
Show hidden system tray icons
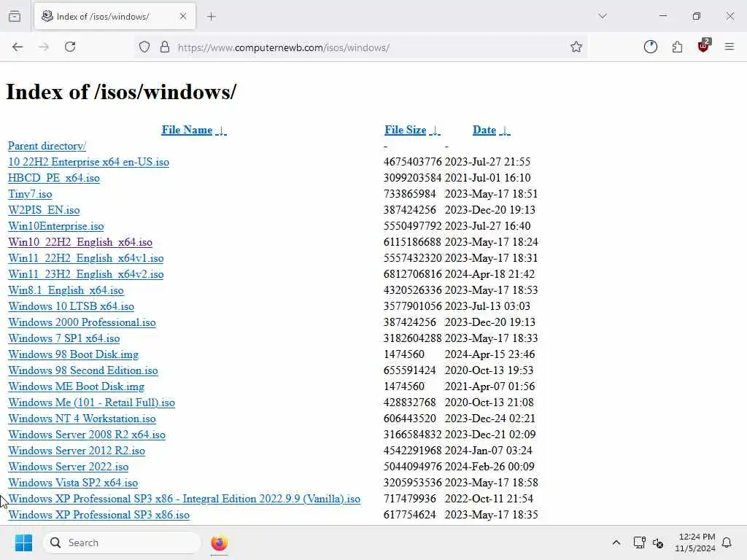tap(616, 542)
